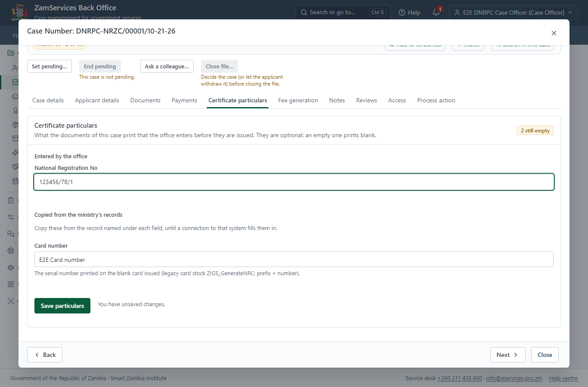Open the Payments tab

point(184,100)
